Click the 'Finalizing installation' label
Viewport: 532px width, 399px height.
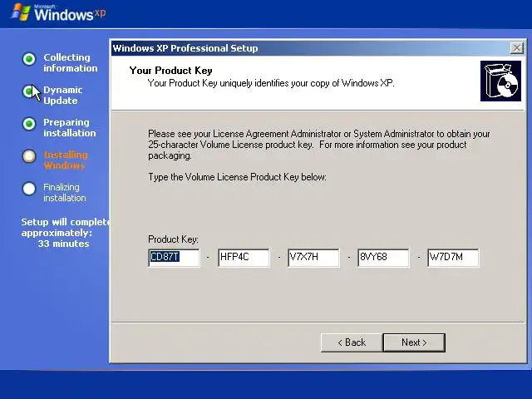65,192
